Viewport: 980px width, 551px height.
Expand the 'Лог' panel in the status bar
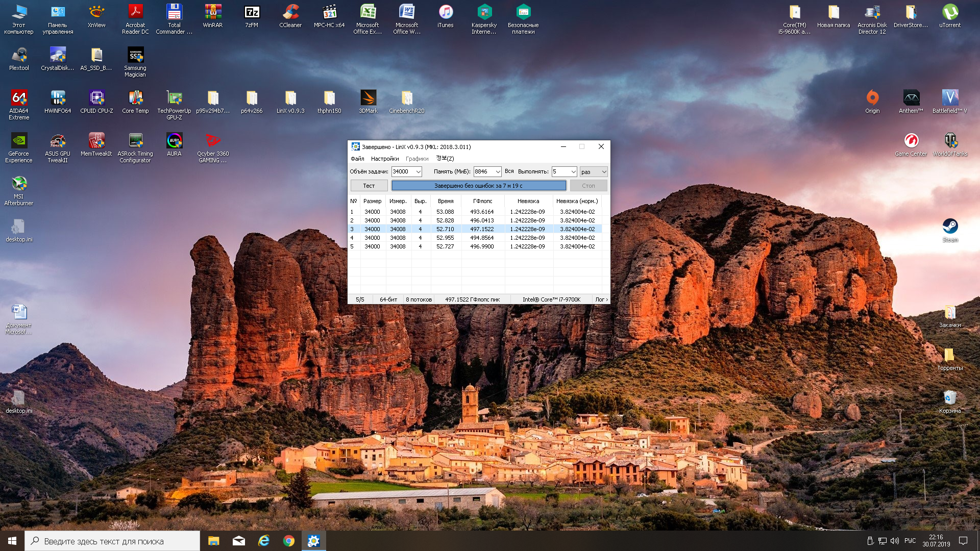click(601, 299)
